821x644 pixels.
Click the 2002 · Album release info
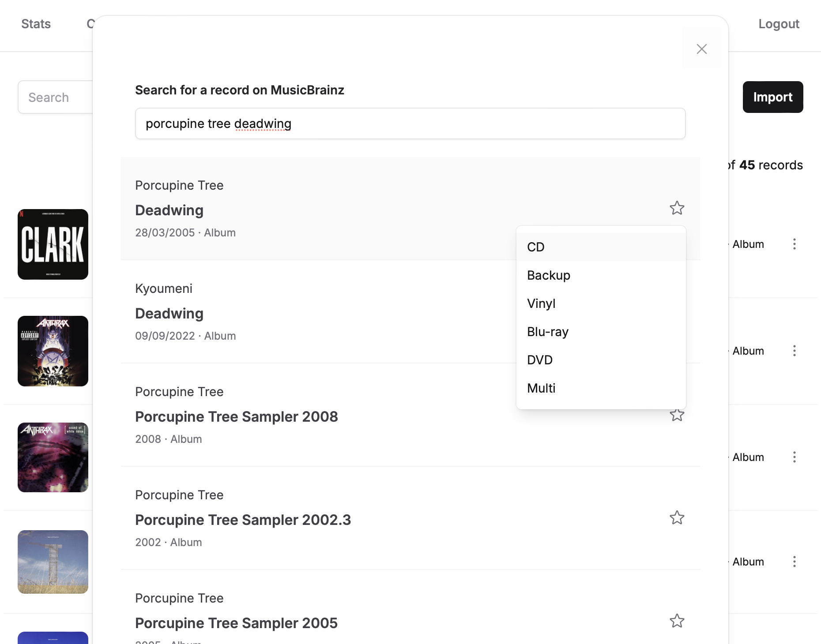(x=169, y=542)
